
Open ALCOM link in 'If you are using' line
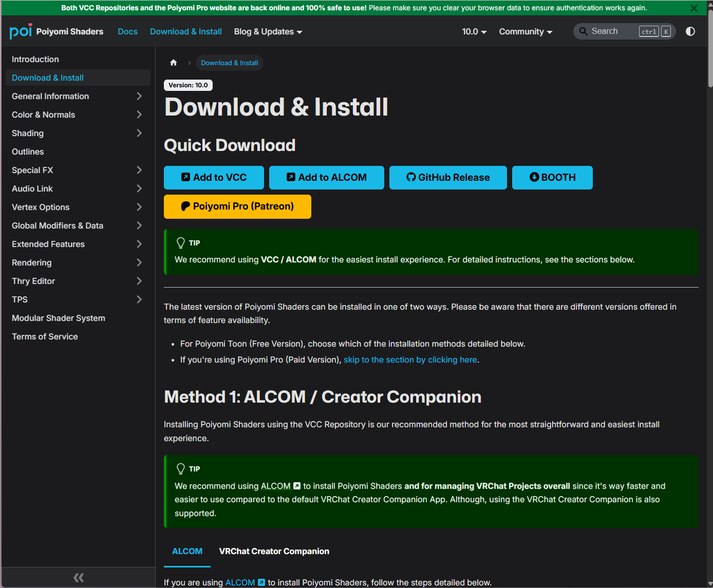(x=245, y=582)
